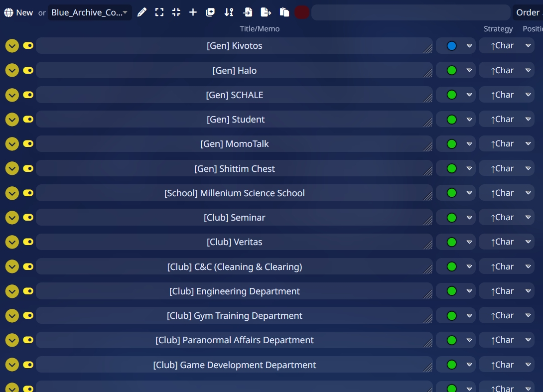Edit the [Club] Seminar title field

[235, 218]
